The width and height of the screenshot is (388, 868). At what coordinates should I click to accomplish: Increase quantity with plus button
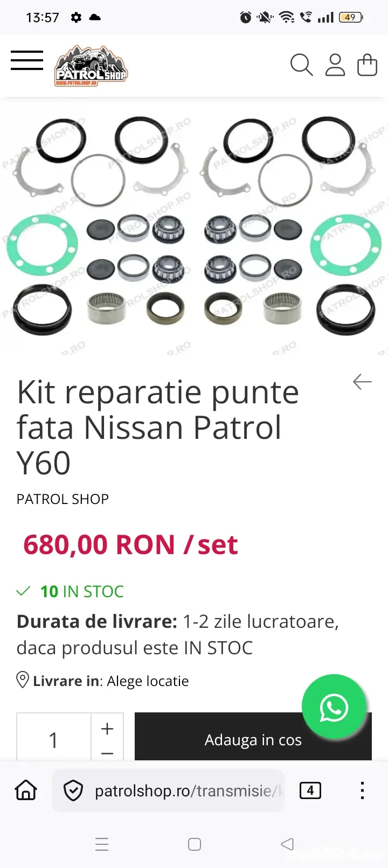pyautogui.click(x=107, y=729)
